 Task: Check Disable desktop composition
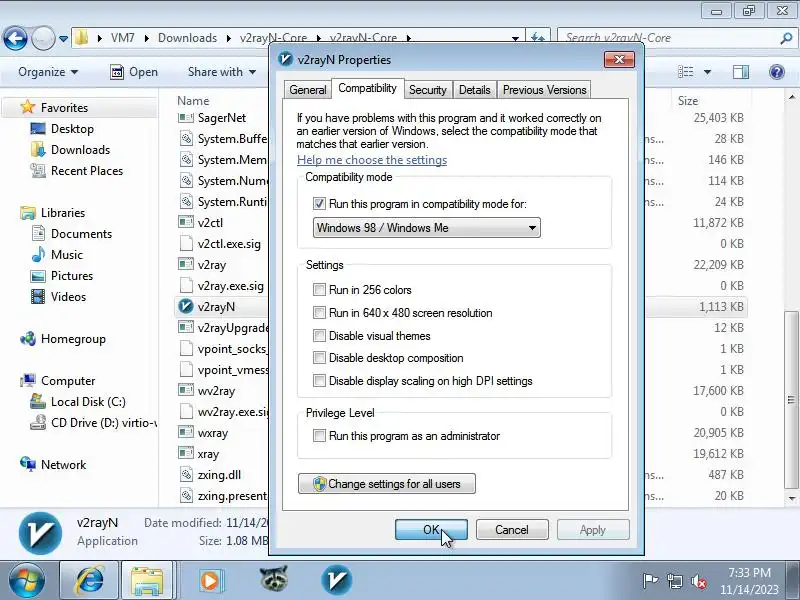[x=319, y=358]
